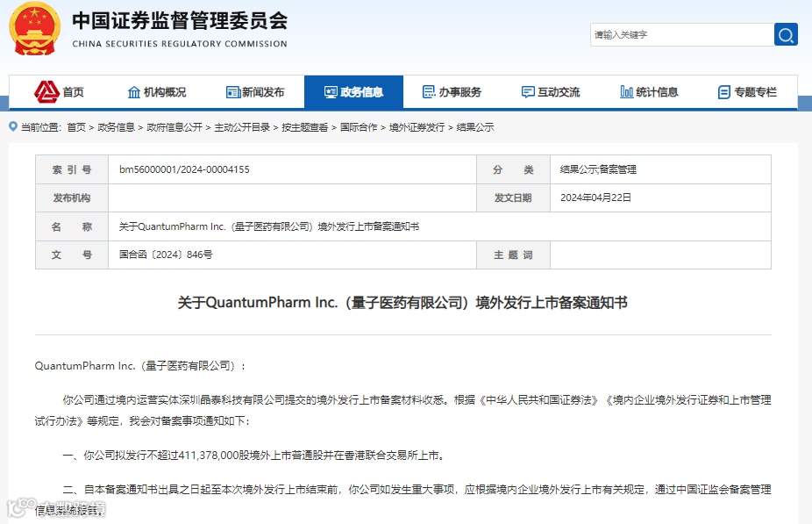The image size is (812, 524).
Task: Click CHINA SECURITIES REGULATORY COMMISSION subtitle
Action: pyautogui.click(x=180, y=44)
